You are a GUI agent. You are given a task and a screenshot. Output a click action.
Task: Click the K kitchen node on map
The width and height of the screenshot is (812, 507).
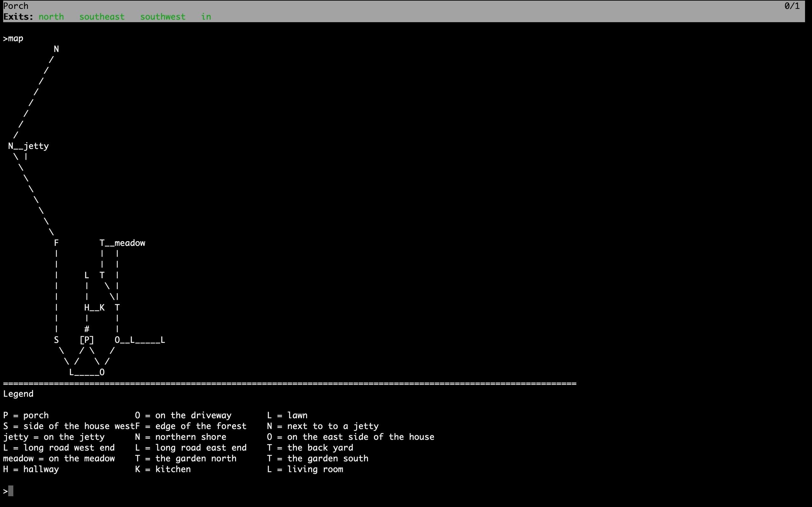coord(102,307)
